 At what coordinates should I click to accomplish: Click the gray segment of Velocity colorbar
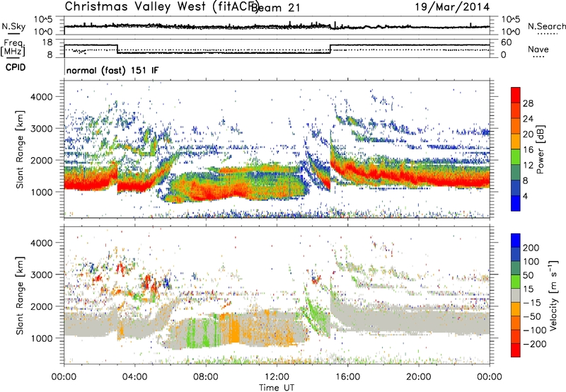(x=516, y=295)
